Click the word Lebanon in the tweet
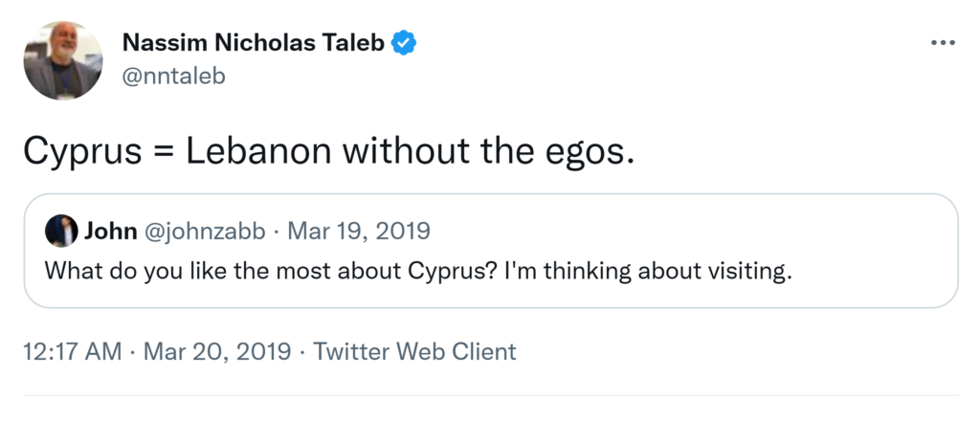Viewport: 980px width, 421px height. [255, 152]
